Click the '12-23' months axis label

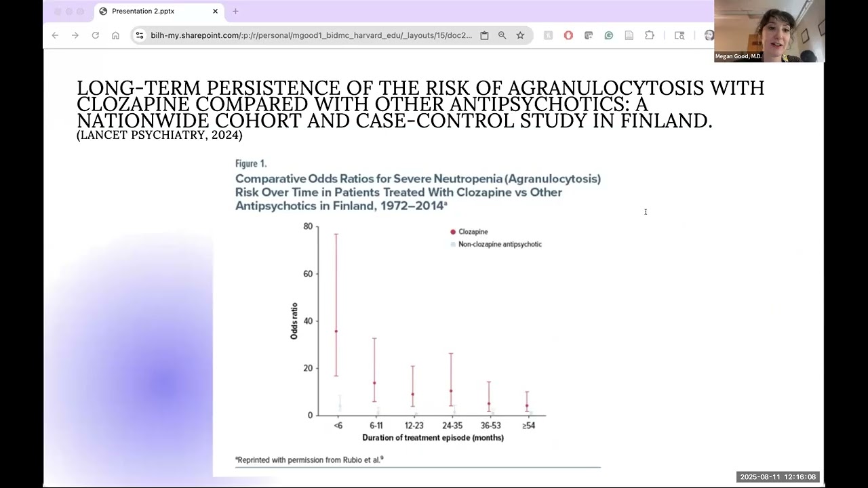click(414, 426)
